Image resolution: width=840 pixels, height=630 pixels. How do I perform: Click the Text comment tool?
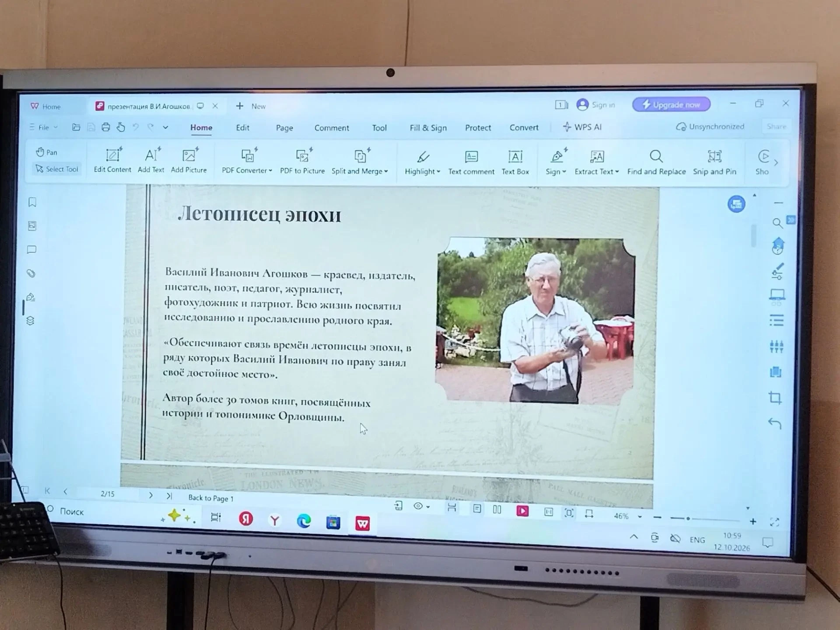pos(471,162)
